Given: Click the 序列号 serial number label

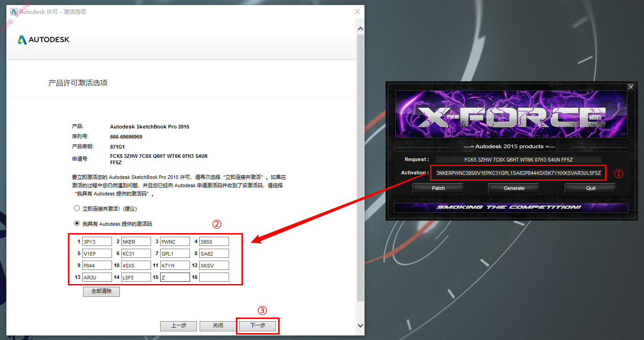Looking at the screenshot, I should [80, 137].
